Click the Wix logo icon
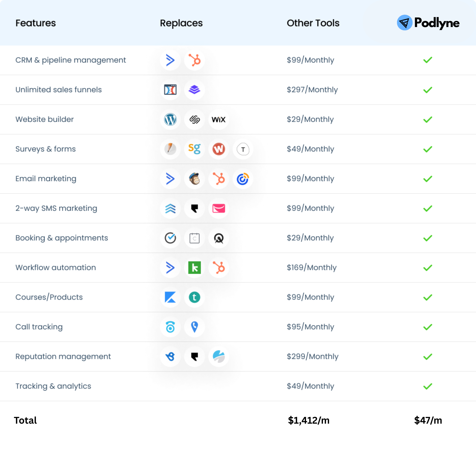This screenshot has width=476, height=476. pos(218,119)
